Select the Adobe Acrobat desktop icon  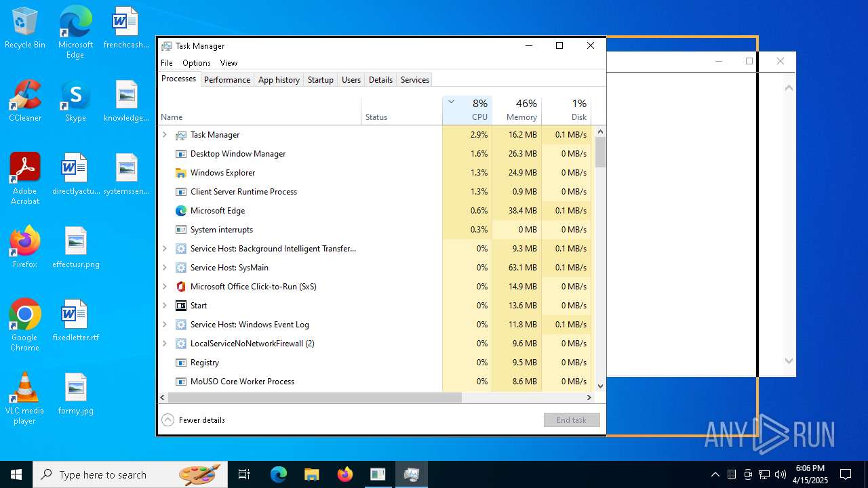[x=25, y=179]
